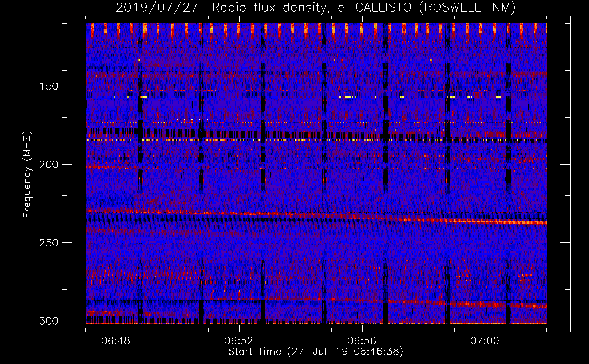Click the 06:56 time tick label
The height and width of the screenshot is (364, 589).
362,341
